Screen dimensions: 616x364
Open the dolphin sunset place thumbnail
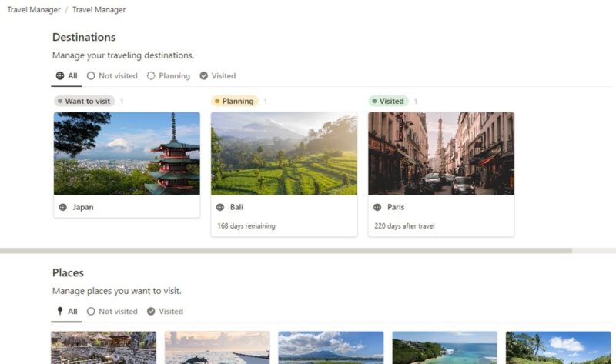point(217,348)
